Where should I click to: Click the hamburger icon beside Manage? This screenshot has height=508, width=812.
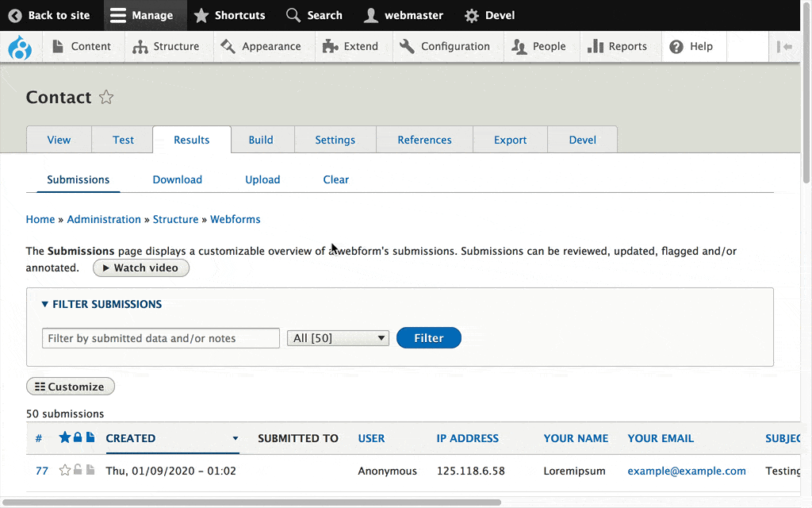pyautogui.click(x=118, y=16)
